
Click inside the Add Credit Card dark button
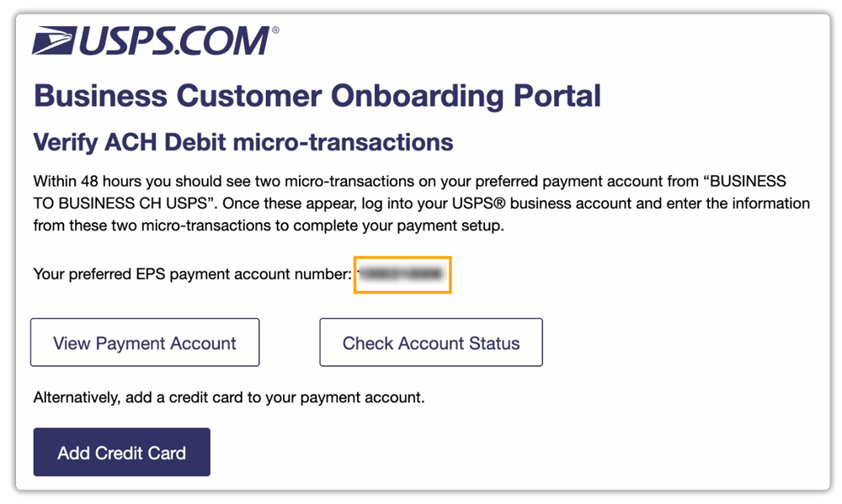pyautogui.click(x=121, y=452)
